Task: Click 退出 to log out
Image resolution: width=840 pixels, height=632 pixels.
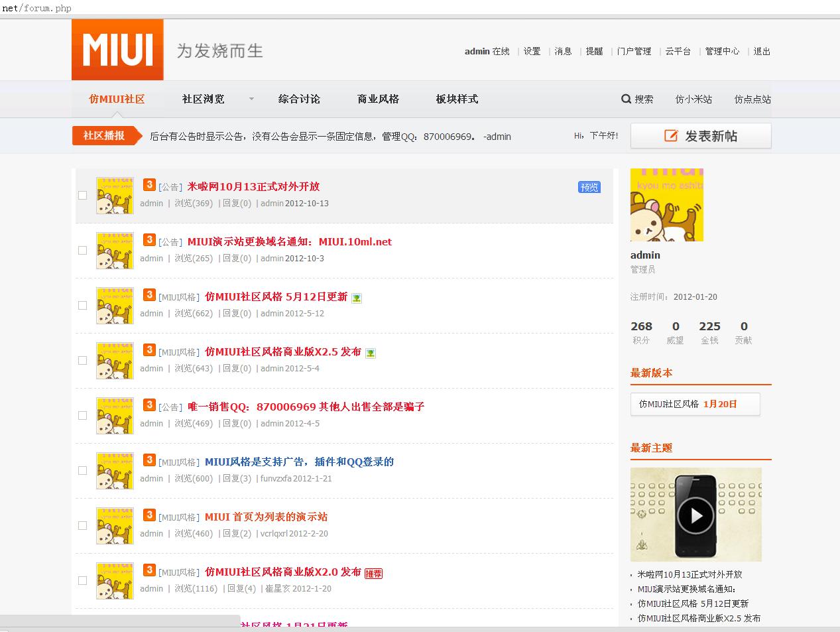Action: tap(762, 51)
